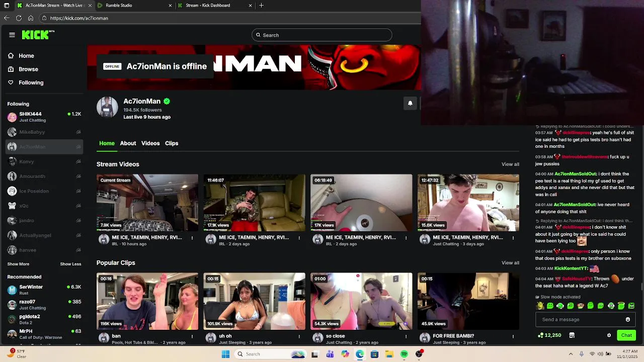Open the chat settings gear
644x362 pixels.
click(609, 335)
